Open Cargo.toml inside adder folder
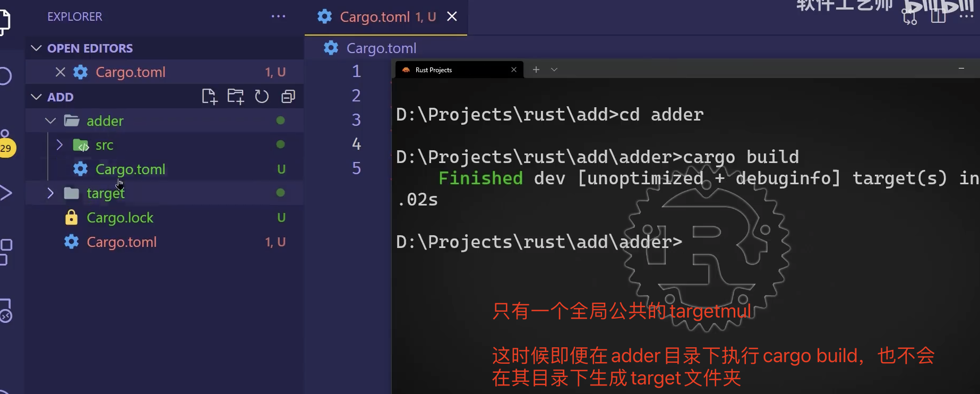Image resolution: width=980 pixels, height=394 pixels. (130, 169)
